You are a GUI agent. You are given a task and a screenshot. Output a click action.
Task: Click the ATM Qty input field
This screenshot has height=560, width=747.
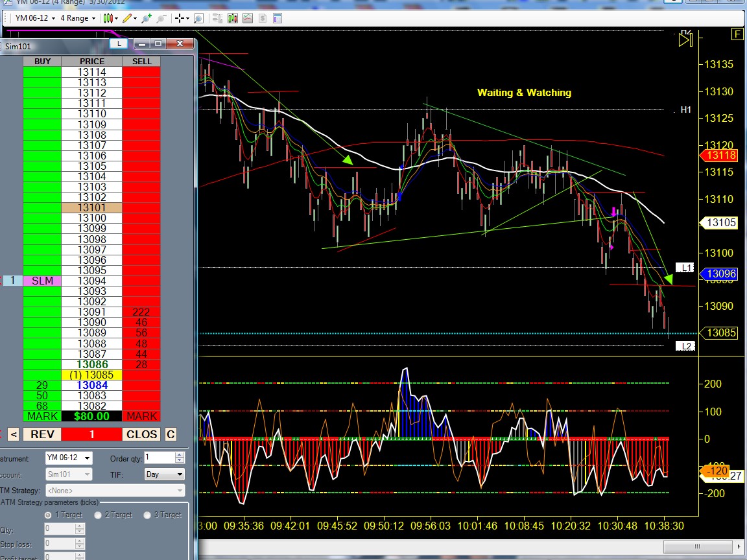(60, 529)
